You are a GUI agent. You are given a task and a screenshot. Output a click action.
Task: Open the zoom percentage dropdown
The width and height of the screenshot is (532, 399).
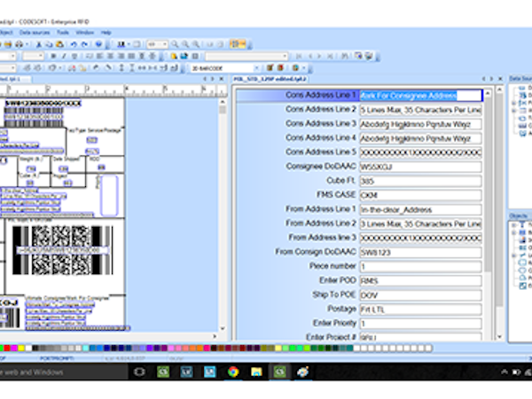pos(165,44)
